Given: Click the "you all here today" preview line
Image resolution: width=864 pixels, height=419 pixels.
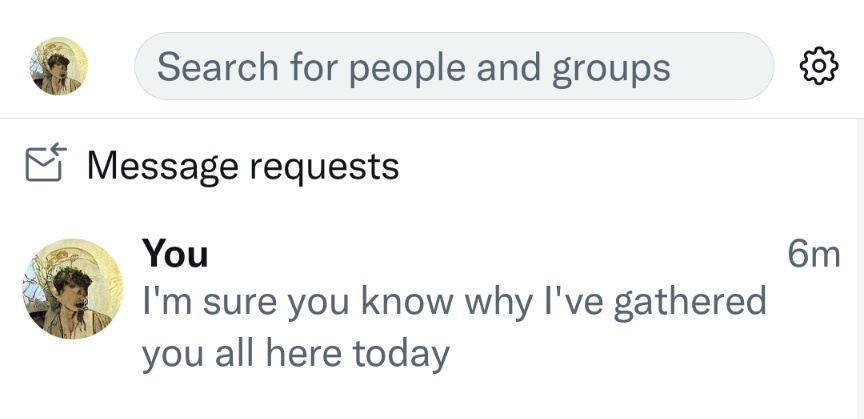Looking at the screenshot, I should click(x=295, y=352).
